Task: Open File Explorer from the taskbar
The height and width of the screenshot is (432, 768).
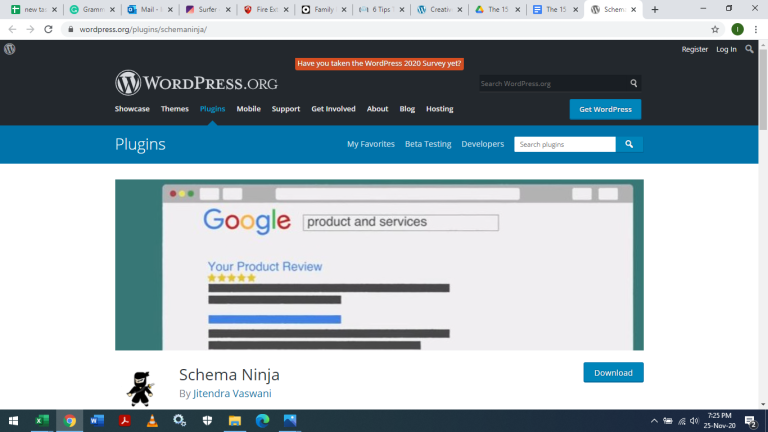Action: click(235, 421)
